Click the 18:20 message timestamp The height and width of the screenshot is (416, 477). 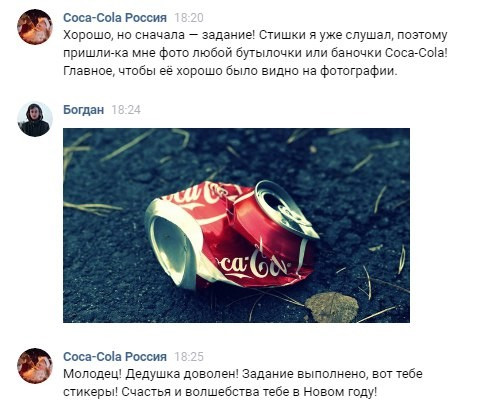pyautogui.click(x=189, y=18)
